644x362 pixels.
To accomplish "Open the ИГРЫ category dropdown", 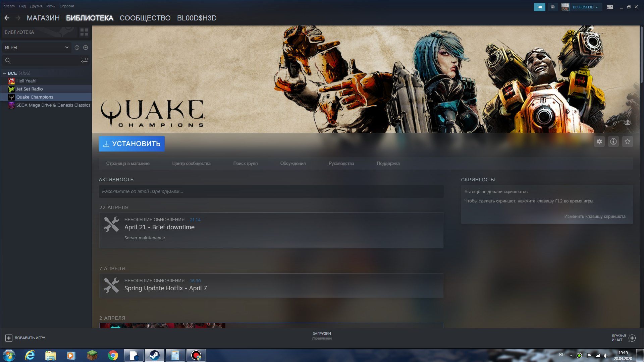I will (x=36, y=48).
